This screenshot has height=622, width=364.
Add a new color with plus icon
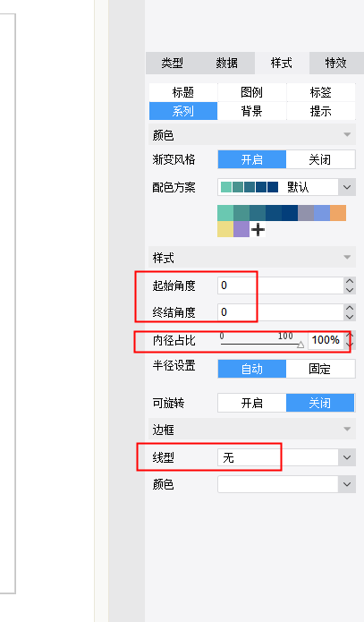point(258,229)
